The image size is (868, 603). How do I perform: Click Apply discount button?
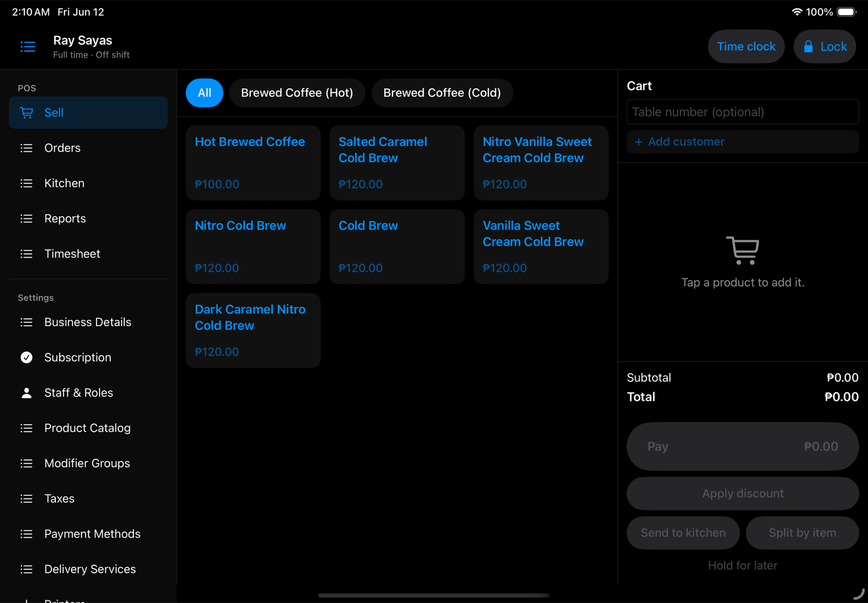point(743,493)
